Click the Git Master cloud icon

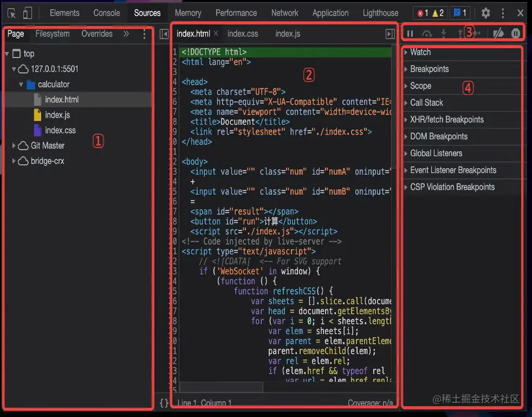(23, 146)
